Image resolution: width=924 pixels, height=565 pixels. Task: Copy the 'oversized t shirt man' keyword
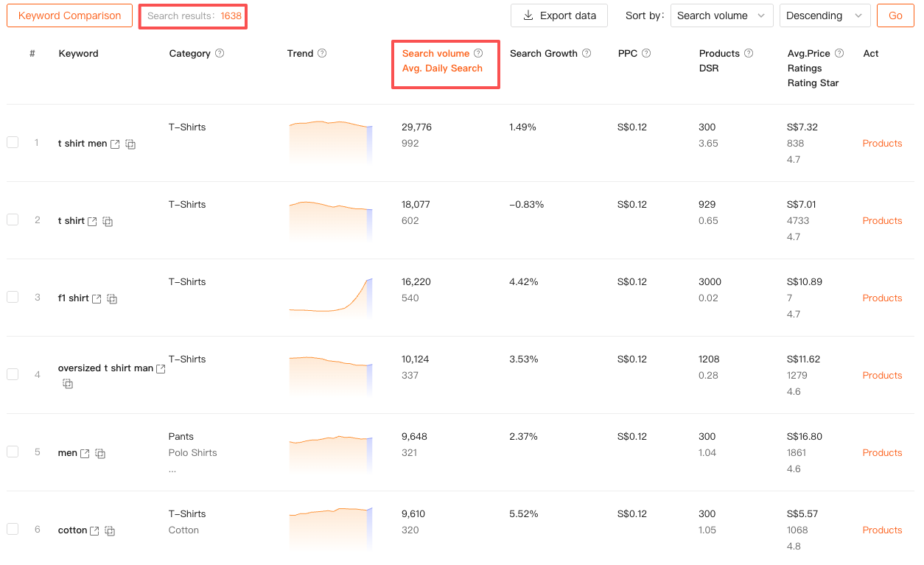coord(68,384)
